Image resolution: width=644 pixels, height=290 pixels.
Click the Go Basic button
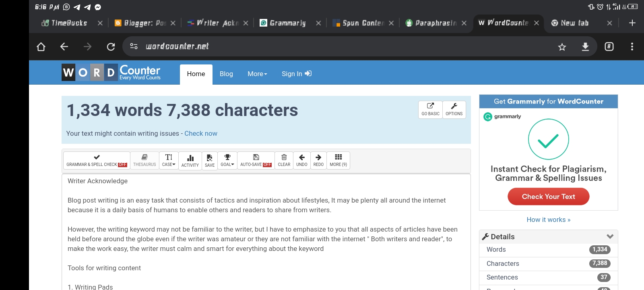(430, 110)
